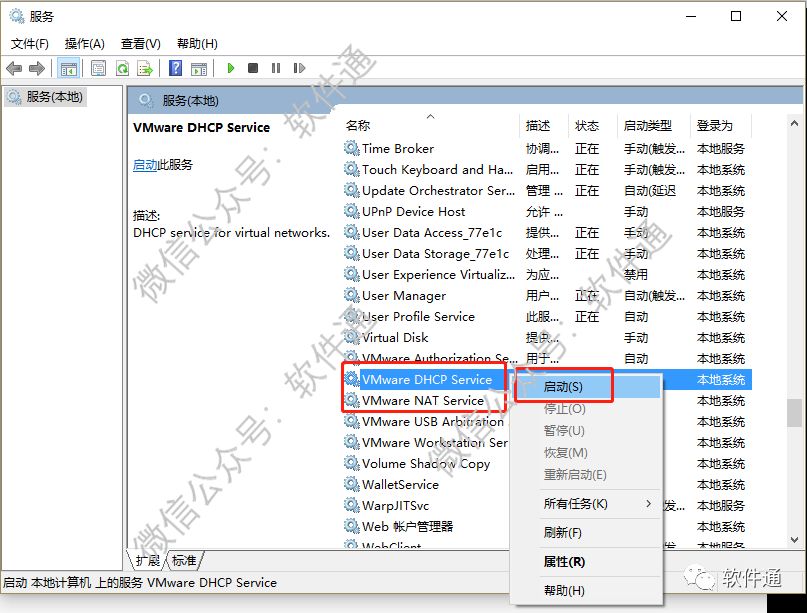Screen dimensions: 807x613
Task: Select the VMware NAT Service row
Action: point(423,400)
